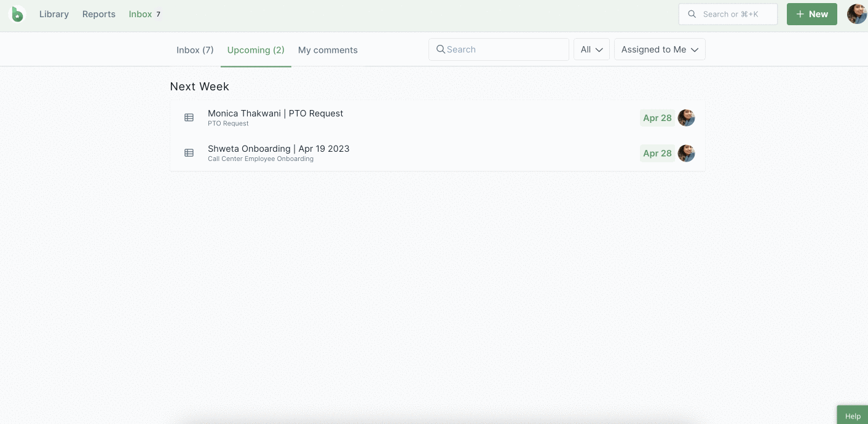The width and height of the screenshot is (868, 424).
Task: Click the green New button
Action: click(811, 14)
